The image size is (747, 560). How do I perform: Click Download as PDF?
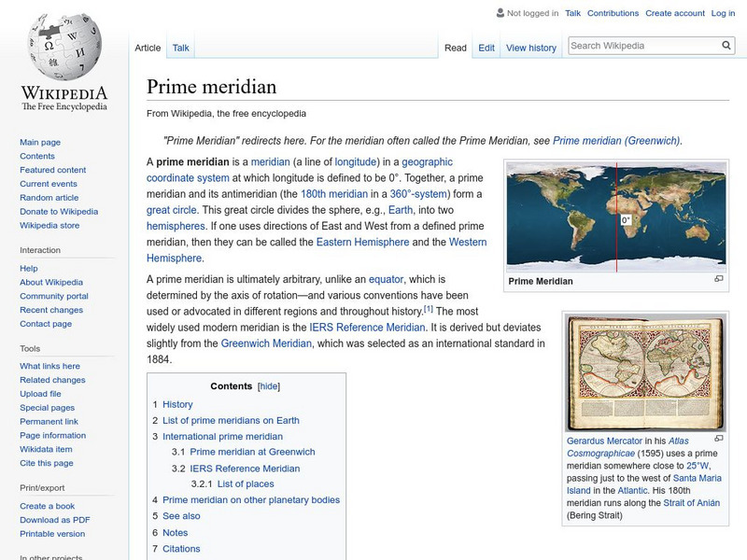tap(55, 520)
